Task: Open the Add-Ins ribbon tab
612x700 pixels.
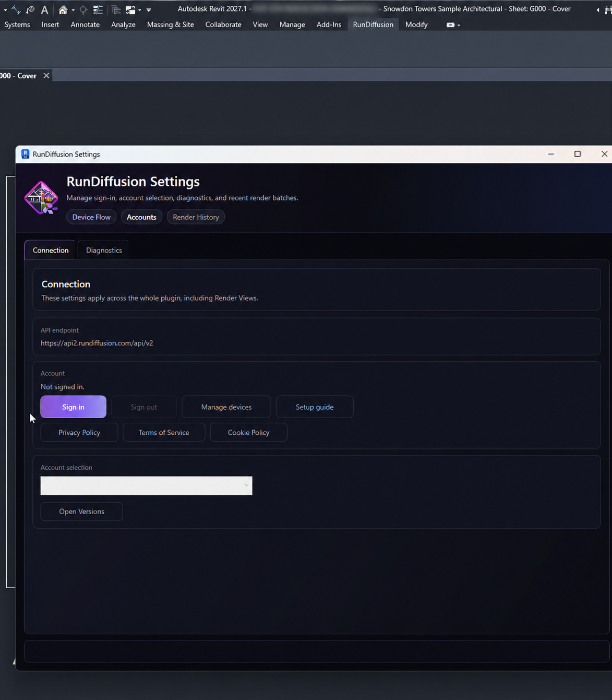Action: (329, 25)
